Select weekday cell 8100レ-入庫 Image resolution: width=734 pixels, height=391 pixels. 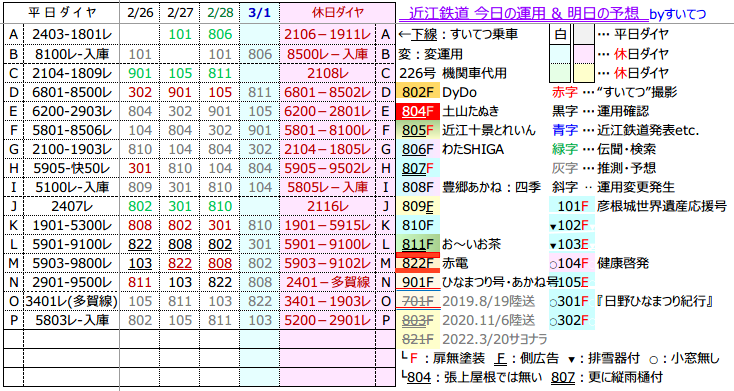point(72,54)
